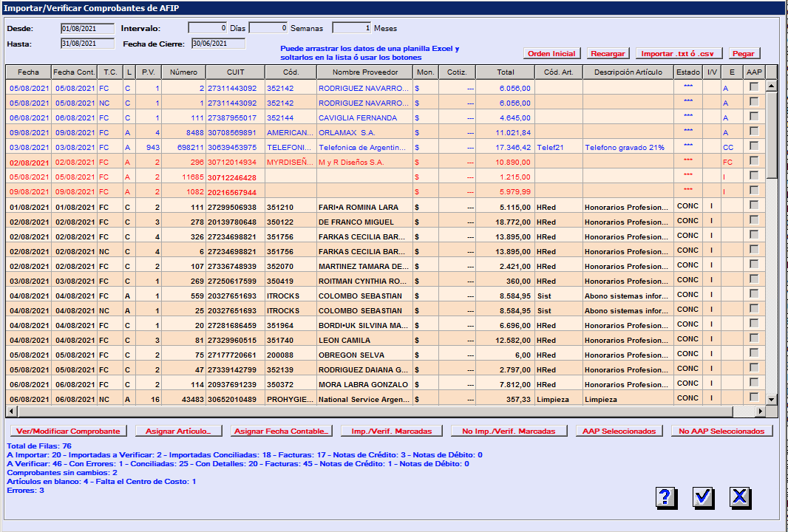Select code cell 351964

[x=291, y=325]
